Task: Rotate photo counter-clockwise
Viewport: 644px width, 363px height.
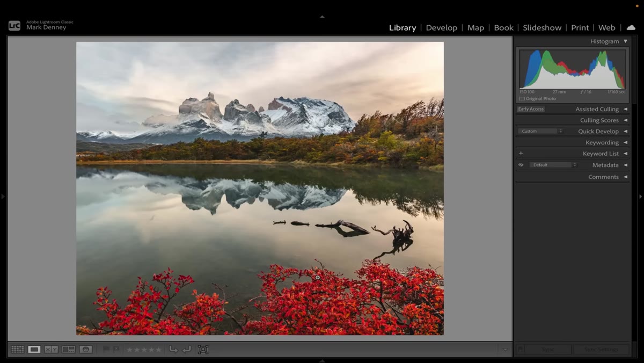Action: pos(173,350)
